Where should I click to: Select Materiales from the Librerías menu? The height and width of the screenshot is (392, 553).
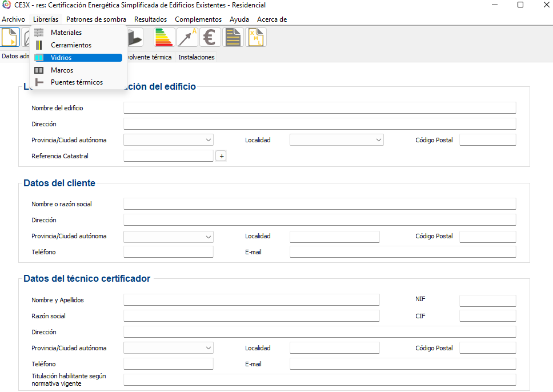click(66, 33)
